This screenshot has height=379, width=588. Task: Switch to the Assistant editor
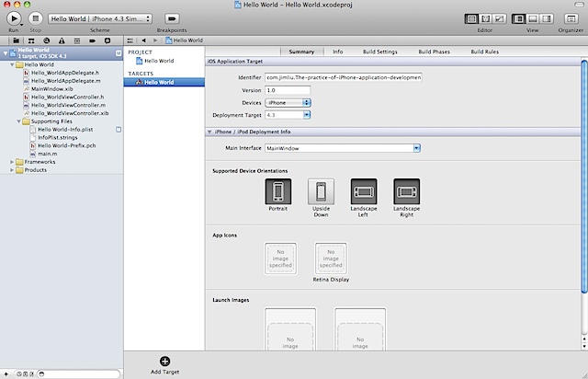click(x=486, y=17)
